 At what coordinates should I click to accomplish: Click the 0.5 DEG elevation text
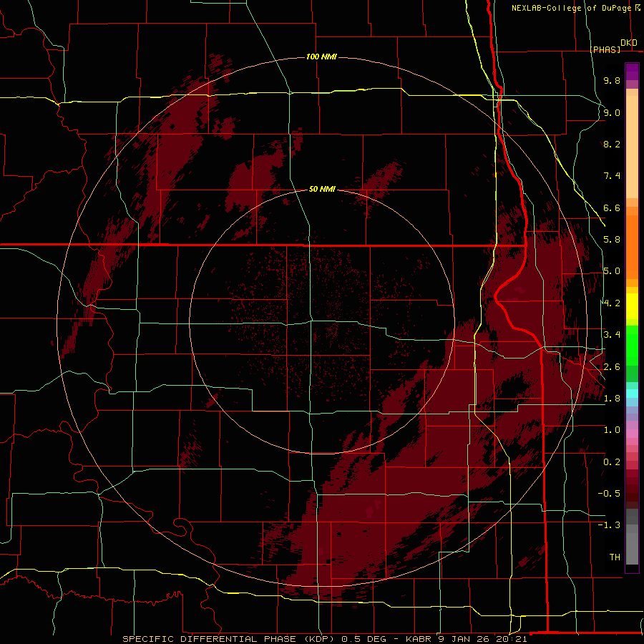pos(364,639)
